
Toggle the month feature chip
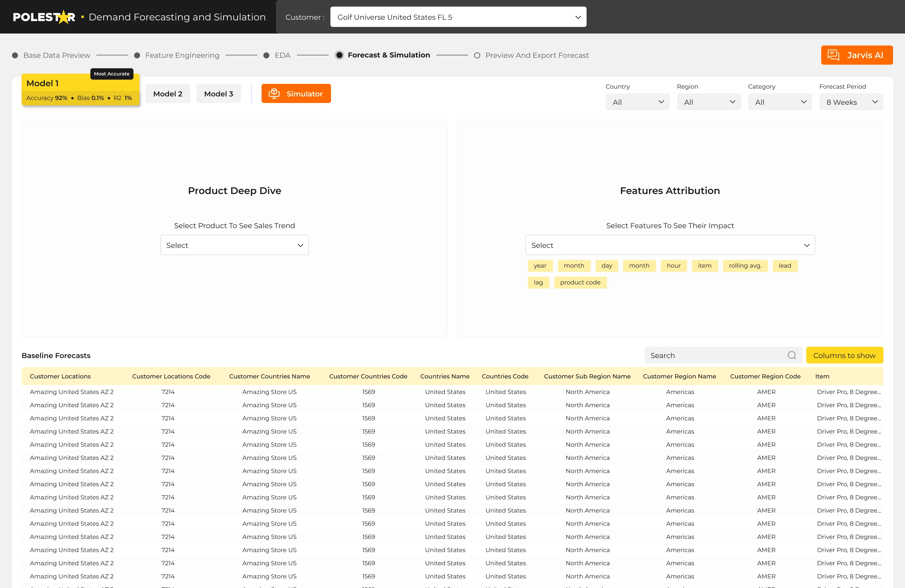click(x=574, y=266)
